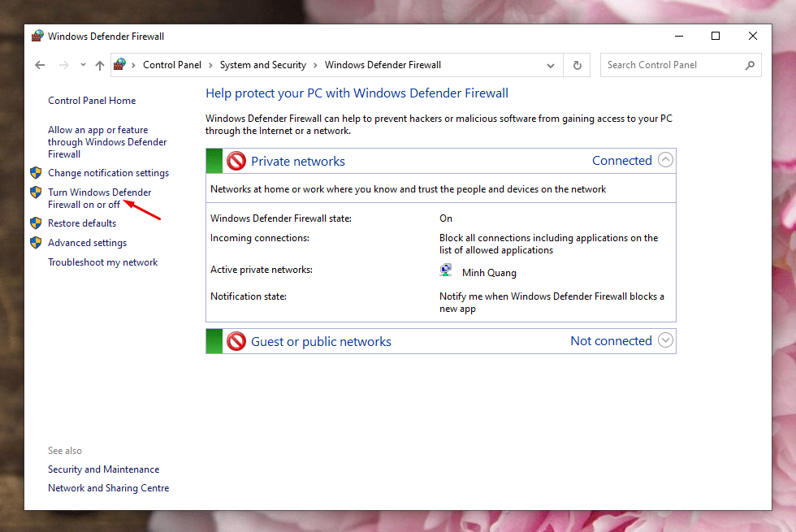Select System and Security breadcrumb item
This screenshot has height=532, width=796.
(262, 65)
